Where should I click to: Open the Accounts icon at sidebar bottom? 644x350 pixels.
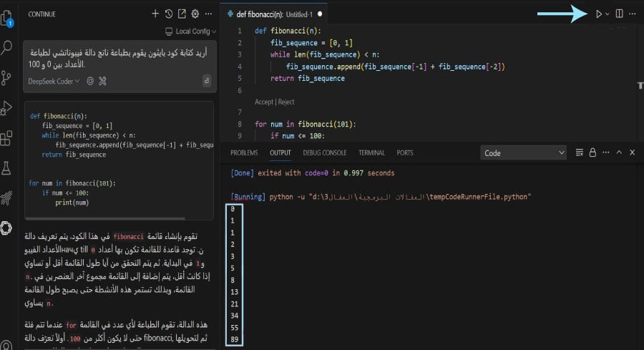click(x=6, y=345)
